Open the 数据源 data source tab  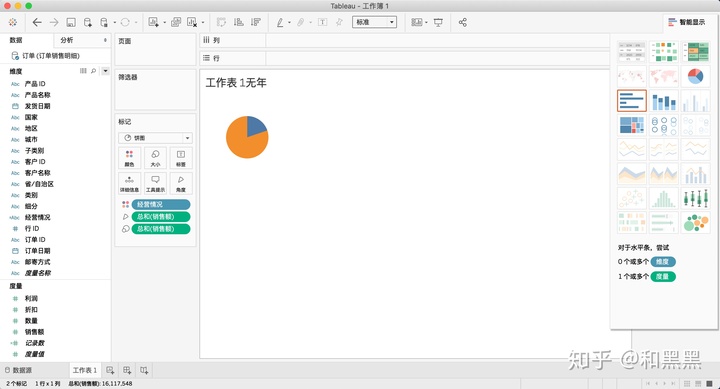[18, 370]
